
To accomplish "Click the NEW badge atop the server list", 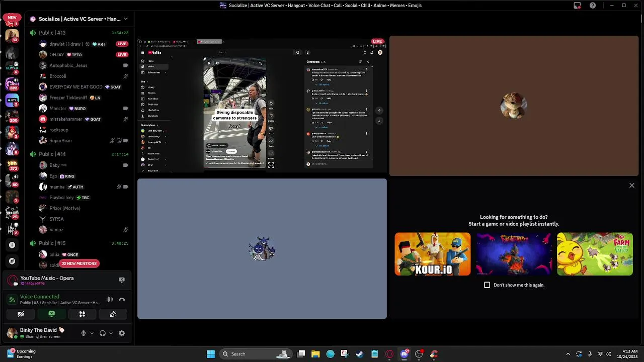I will click(x=12, y=17).
